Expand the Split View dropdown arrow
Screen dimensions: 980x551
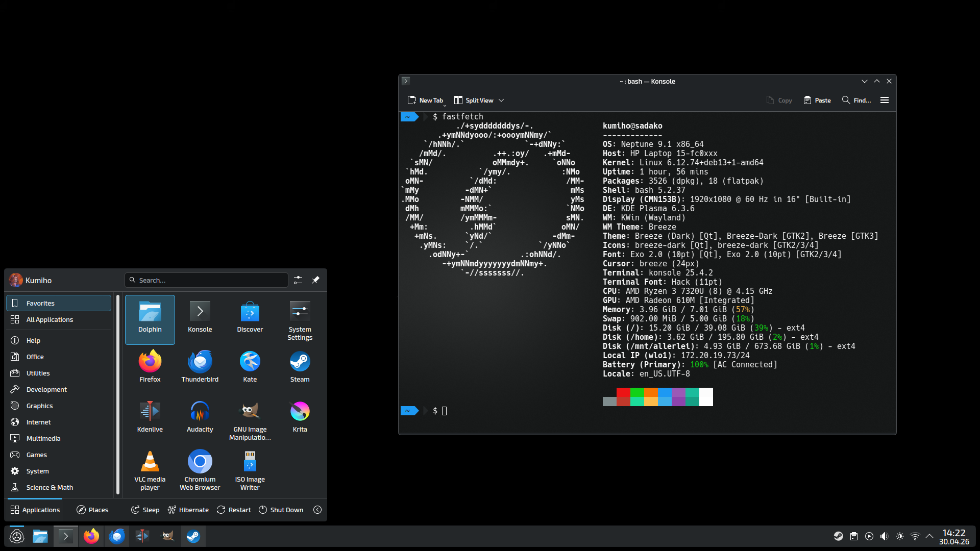point(501,101)
